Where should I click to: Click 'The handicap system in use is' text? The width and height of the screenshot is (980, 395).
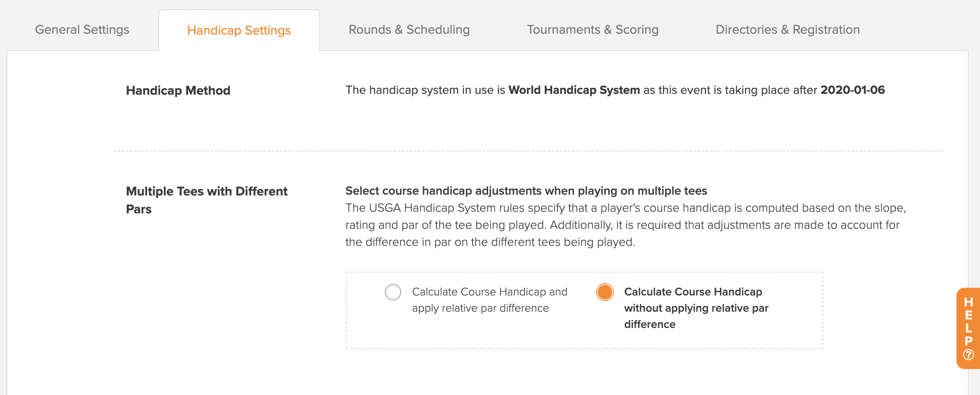pyautogui.click(x=425, y=90)
